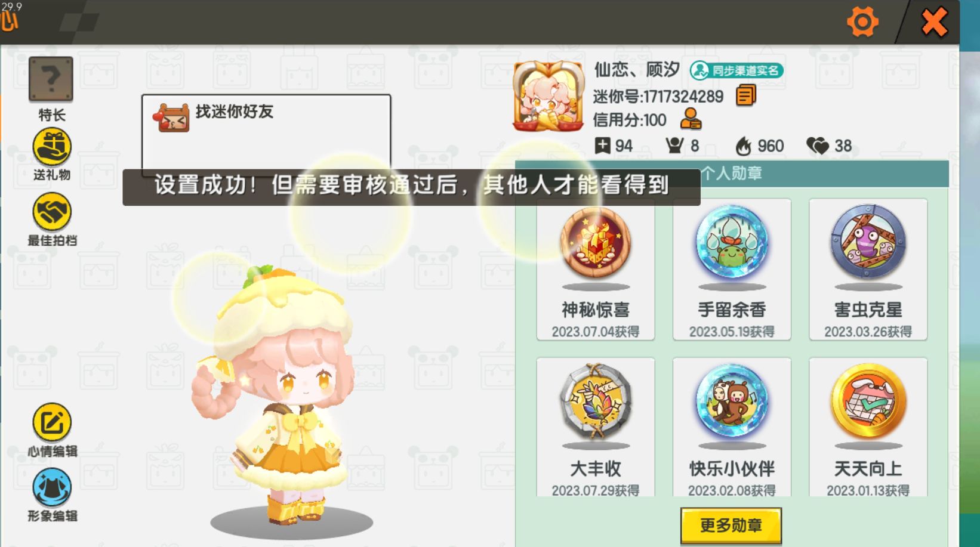Click the hearts count 38 icon
Viewport: 980px width, 547px height.
(x=817, y=146)
